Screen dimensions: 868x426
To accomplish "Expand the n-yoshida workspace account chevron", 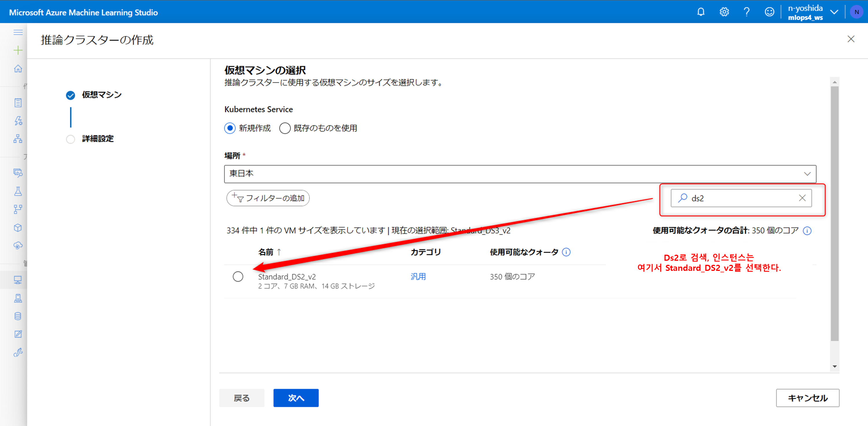I will pyautogui.click(x=834, y=12).
